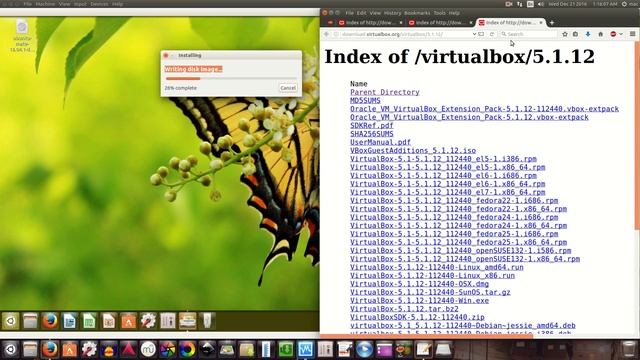Open host System Settings gear icon
This screenshot has height=360, width=640.
[x=89, y=349]
